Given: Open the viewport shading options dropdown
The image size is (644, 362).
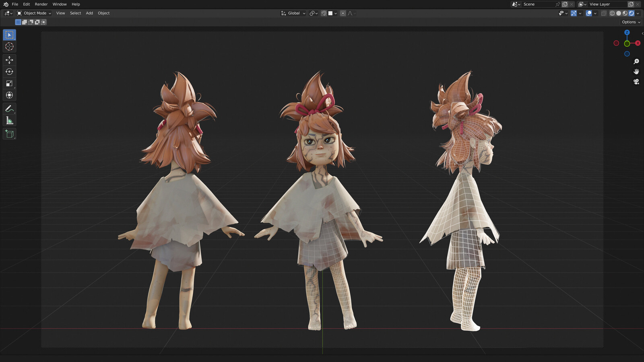Looking at the screenshot, I should click(638, 13).
